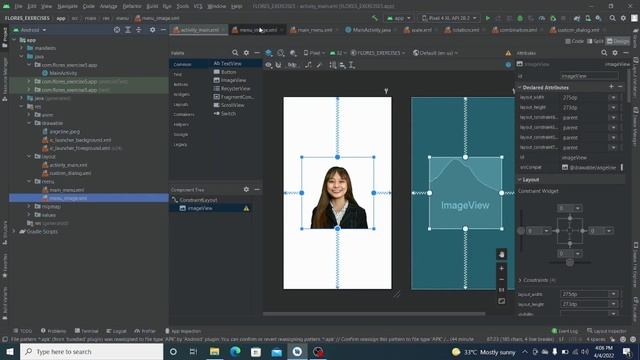Toggle view options eye icon in design toolbar
Viewport: 640px width, 360px height.
point(268,65)
